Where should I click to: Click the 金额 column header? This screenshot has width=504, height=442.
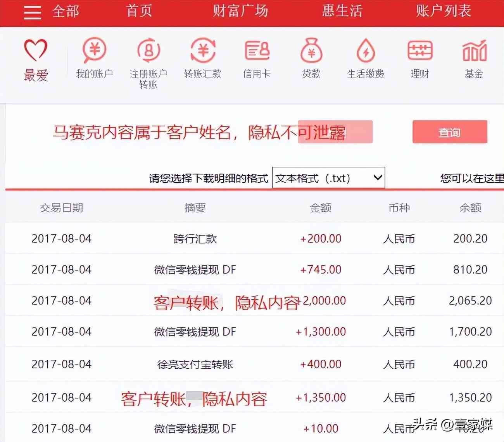(x=320, y=208)
